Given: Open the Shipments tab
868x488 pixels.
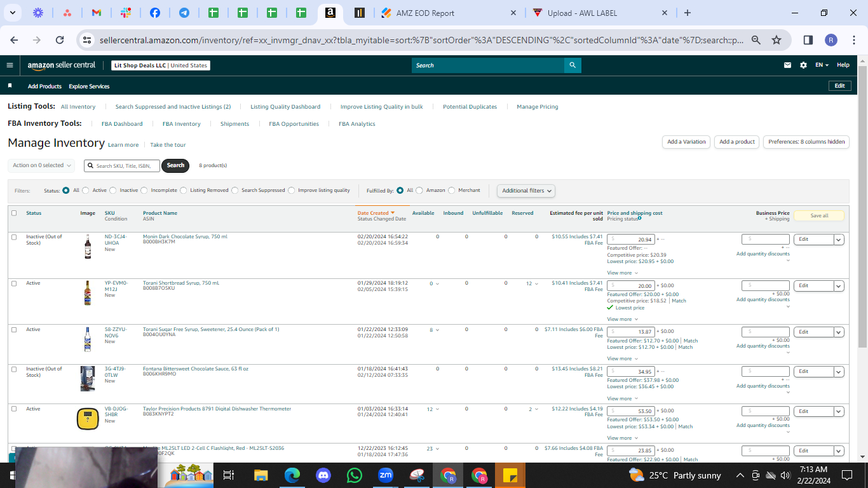Looking at the screenshot, I should (234, 124).
